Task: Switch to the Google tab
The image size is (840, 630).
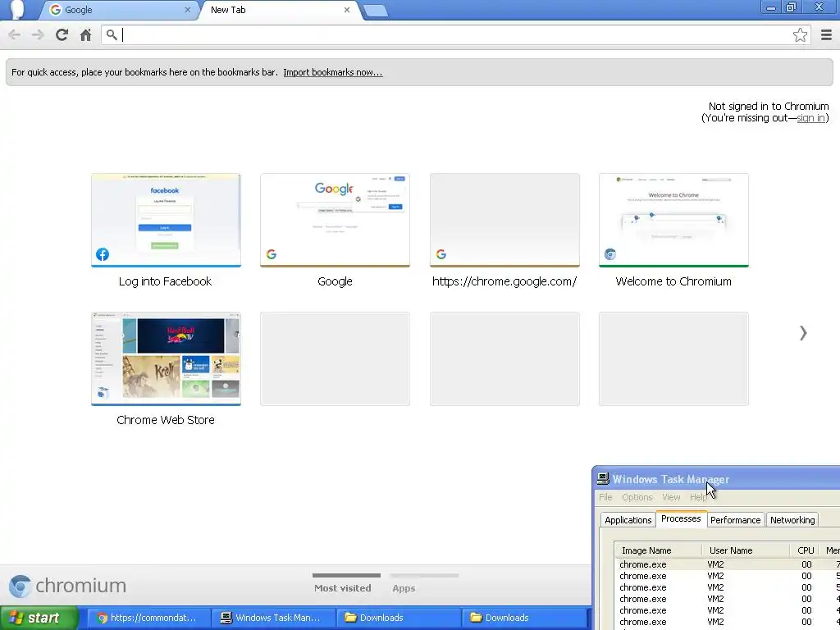Action: click(119, 10)
